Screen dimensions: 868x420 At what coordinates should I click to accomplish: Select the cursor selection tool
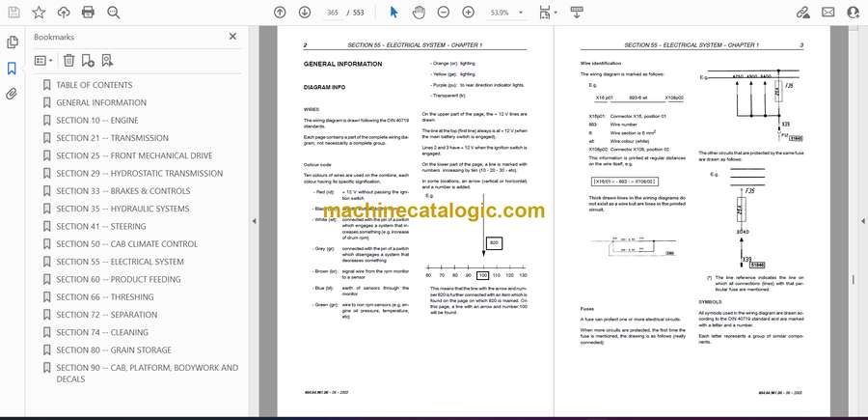pos(393,13)
